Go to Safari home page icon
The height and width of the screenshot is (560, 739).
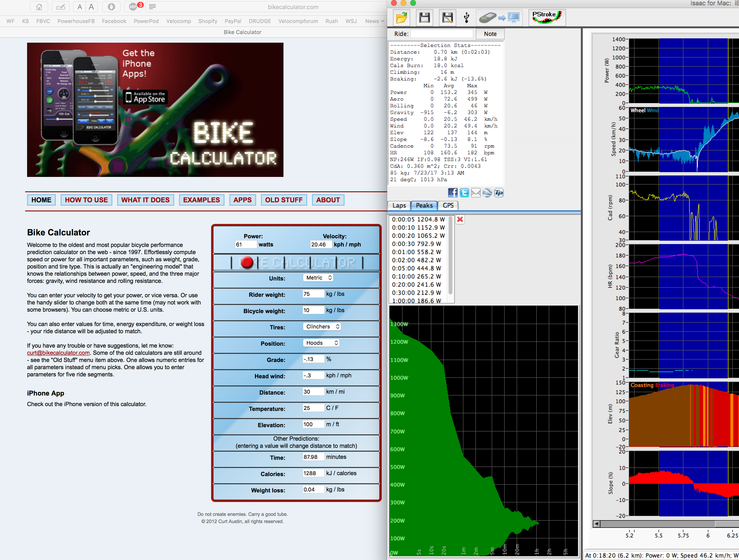pyautogui.click(x=39, y=7)
